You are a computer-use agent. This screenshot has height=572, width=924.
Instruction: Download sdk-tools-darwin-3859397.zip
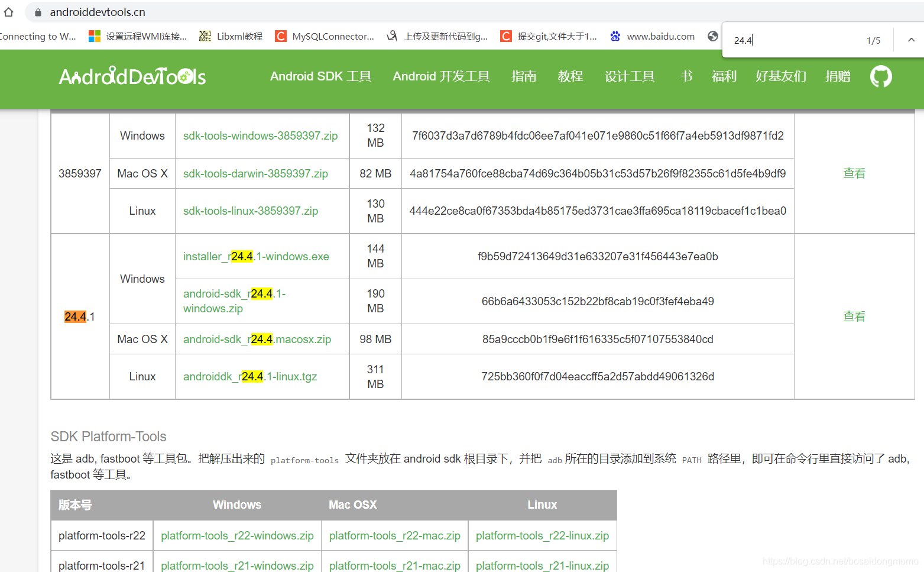(x=255, y=173)
